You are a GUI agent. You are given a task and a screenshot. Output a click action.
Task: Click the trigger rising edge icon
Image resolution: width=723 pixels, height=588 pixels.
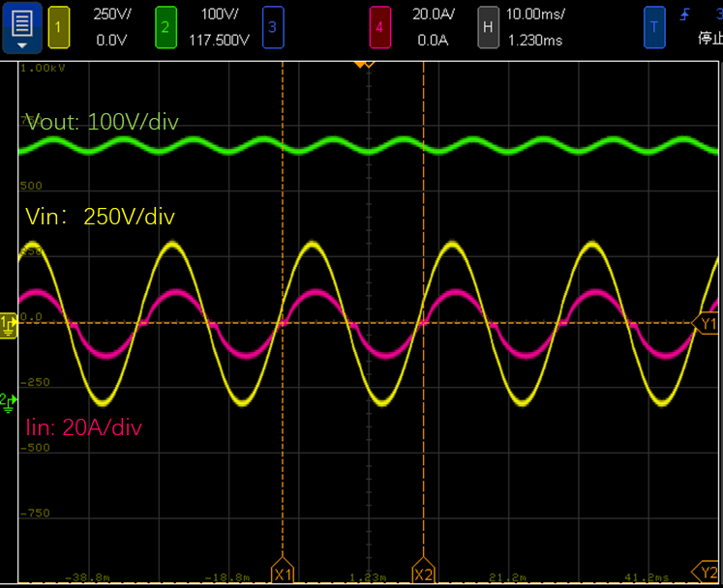coord(686,15)
